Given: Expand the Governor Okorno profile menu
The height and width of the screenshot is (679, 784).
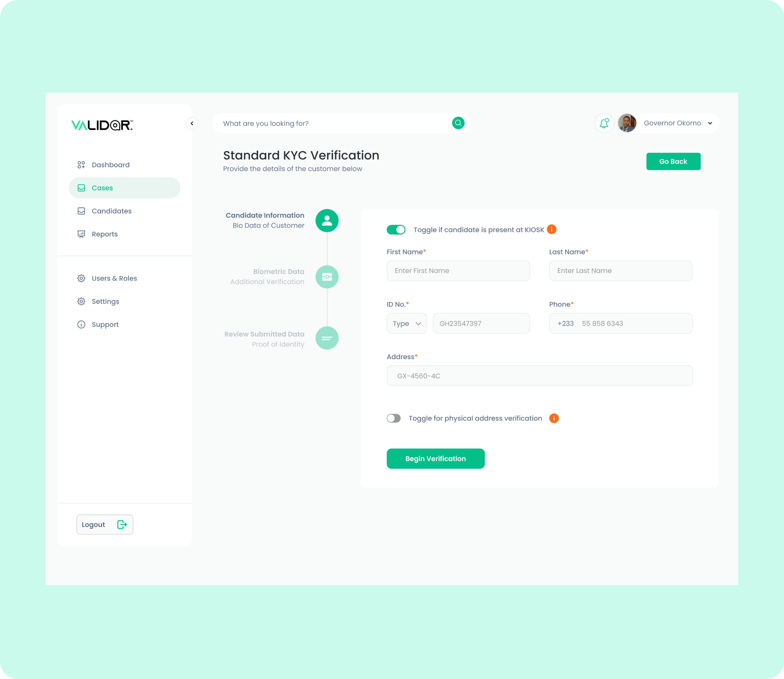Looking at the screenshot, I should [x=710, y=122].
